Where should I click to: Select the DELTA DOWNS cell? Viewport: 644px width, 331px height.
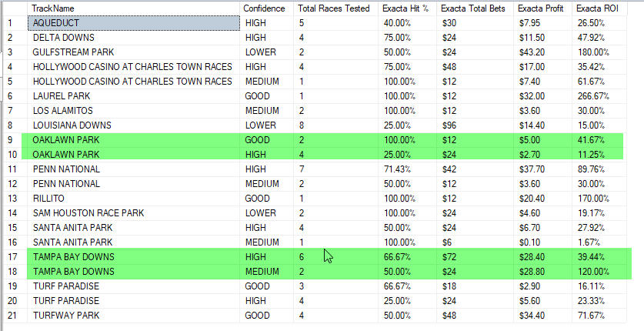point(134,38)
